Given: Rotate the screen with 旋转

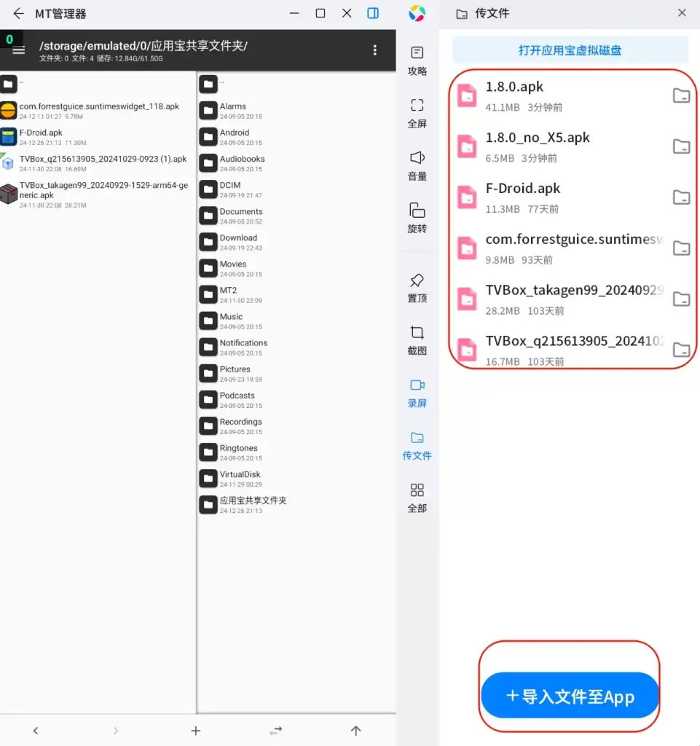Looking at the screenshot, I should click(417, 218).
